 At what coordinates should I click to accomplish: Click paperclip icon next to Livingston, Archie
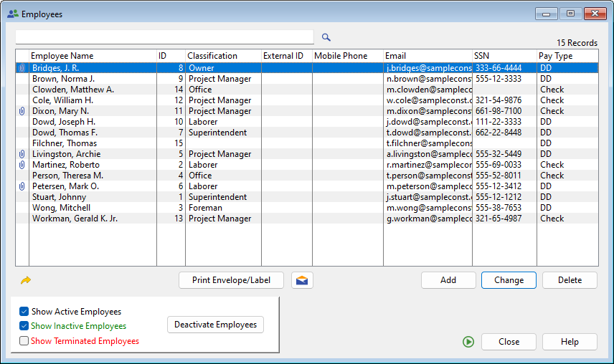click(22, 154)
